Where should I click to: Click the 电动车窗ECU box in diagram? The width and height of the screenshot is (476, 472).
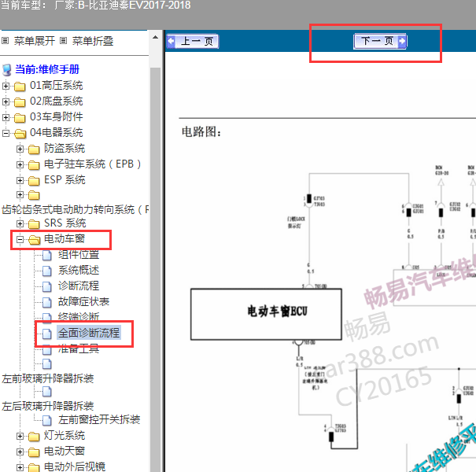pos(266,314)
